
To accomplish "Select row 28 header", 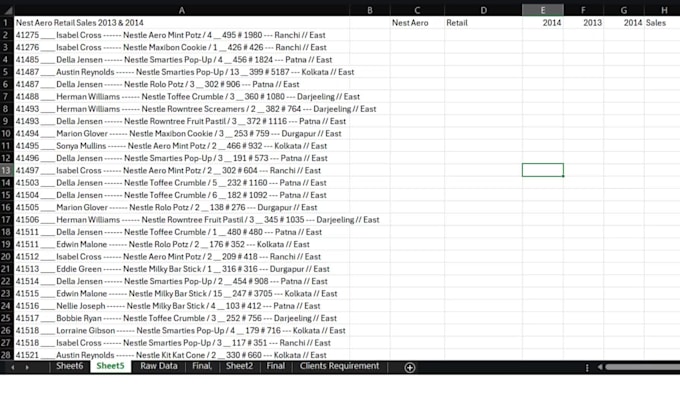I will point(6,355).
